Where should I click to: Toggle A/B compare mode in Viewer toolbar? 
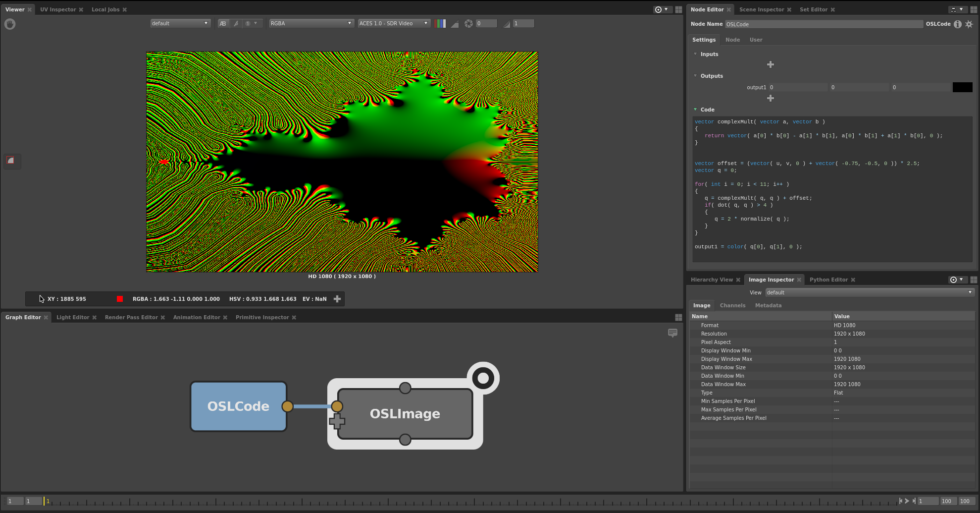pyautogui.click(x=223, y=23)
